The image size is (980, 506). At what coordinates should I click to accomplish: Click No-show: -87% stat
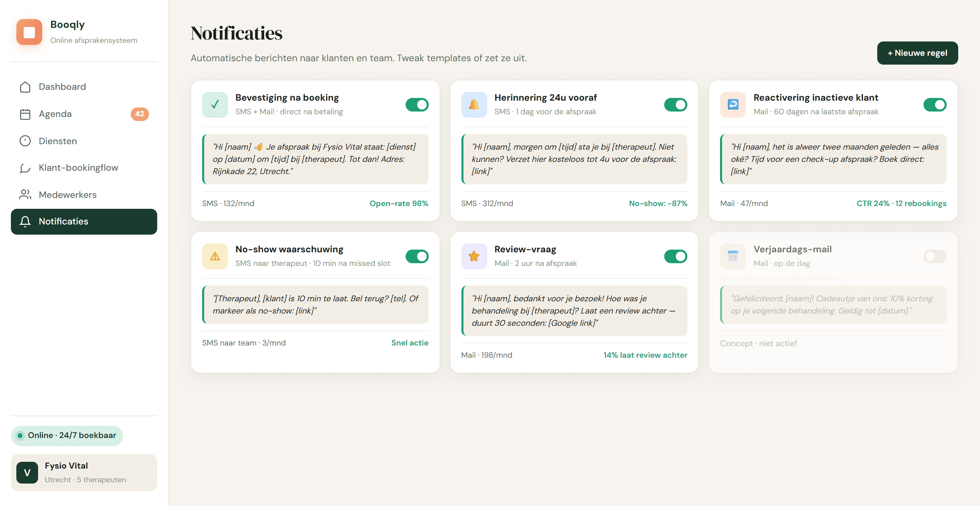[x=658, y=203]
